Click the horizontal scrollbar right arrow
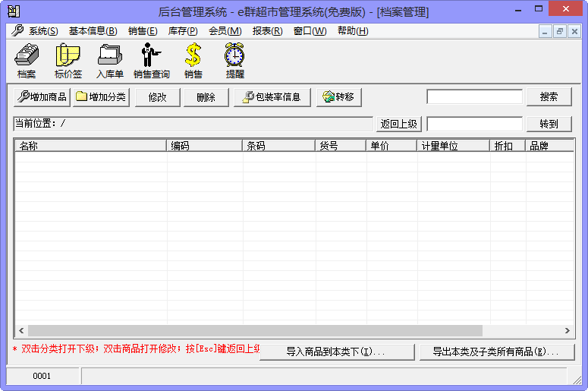The image size is (588, 391). tap(567, 330)
